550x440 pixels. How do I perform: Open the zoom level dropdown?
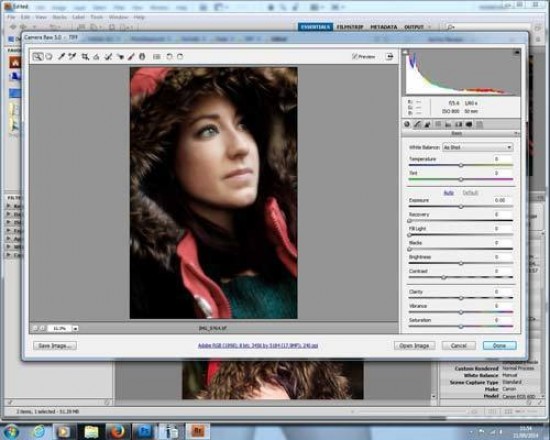click(75, 328)
